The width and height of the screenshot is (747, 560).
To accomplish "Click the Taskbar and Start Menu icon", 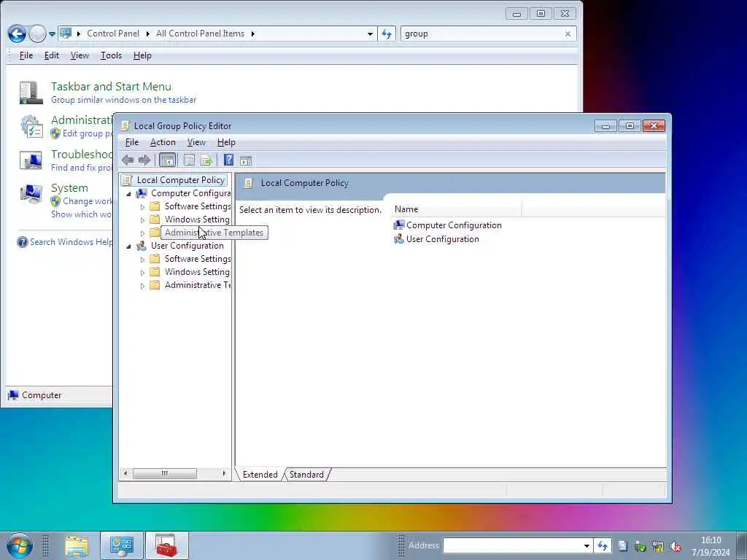I will click(x=31, y=93).
